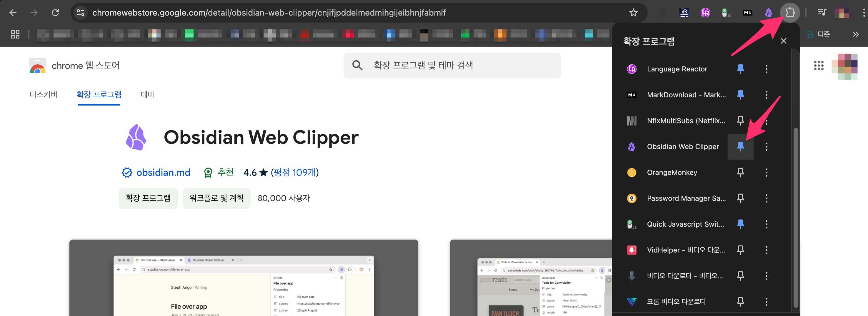Click the Password Manager extension icon in list
The height and width of the screenshot is (316, 868).
pyautogui.click(x=632, y=198)
